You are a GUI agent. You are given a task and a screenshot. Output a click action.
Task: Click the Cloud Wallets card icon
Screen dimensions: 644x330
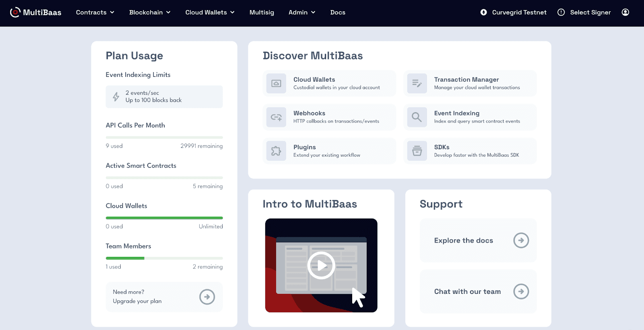tap(276, 84)
